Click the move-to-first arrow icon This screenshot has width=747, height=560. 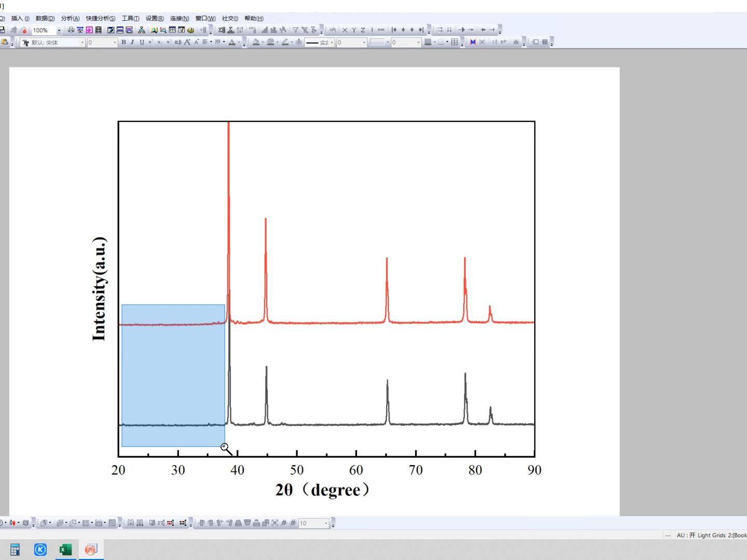[x=394, y=30]
